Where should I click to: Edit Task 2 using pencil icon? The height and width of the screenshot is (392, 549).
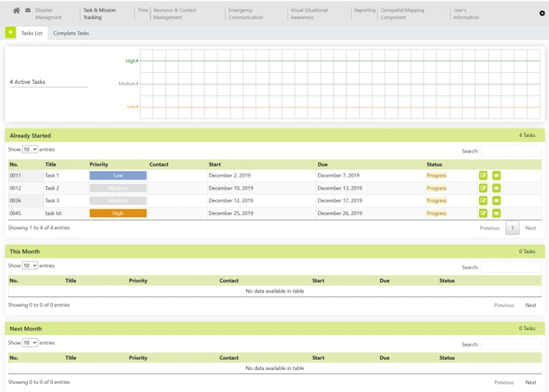pyautogui.click(x=483, y=188)
